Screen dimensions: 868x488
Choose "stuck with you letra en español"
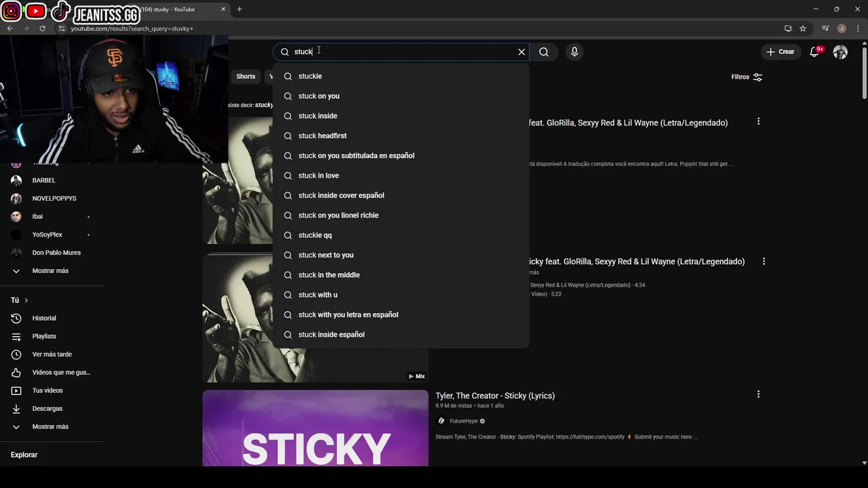click(401, 314)
